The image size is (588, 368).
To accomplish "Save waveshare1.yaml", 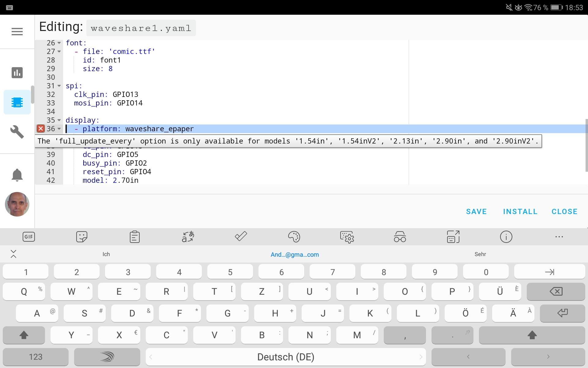I will coord(477,211).
